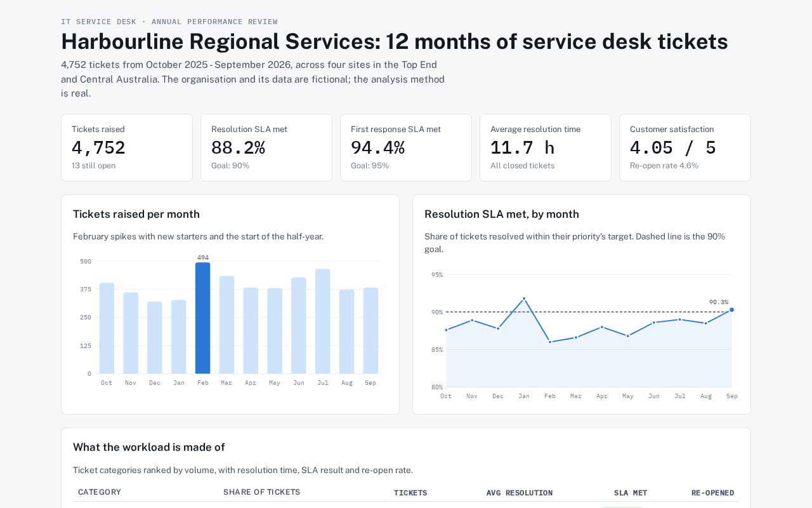Click the 'Resolution SLA met, by month' heading

click(502, 214)
